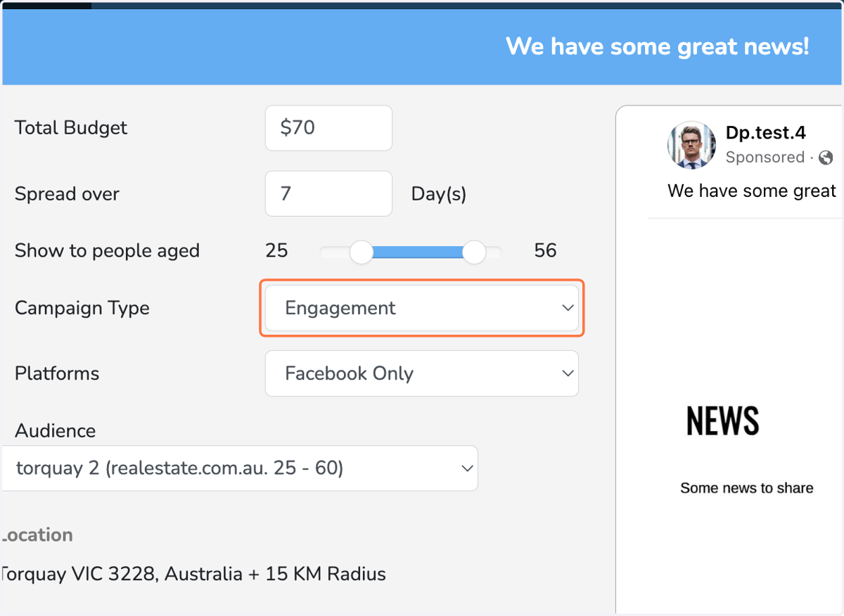Viewport: 844px width, 616px height.
Task: Click the maximum age value 56
Action: tap(545, 250)
